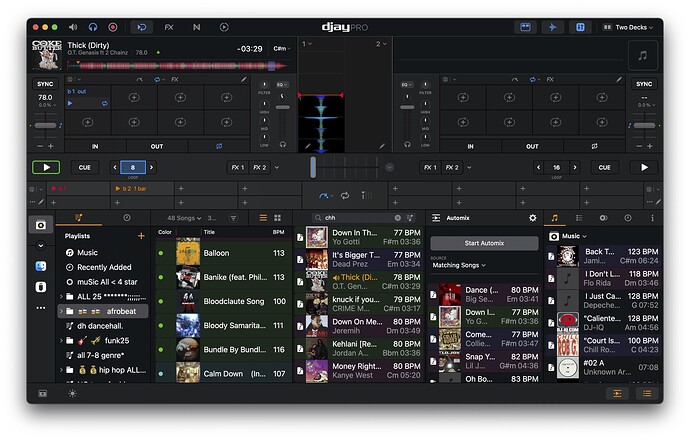Add a new playlist with the plus icon
Screen dimensions: 690x439
(141, 236)
